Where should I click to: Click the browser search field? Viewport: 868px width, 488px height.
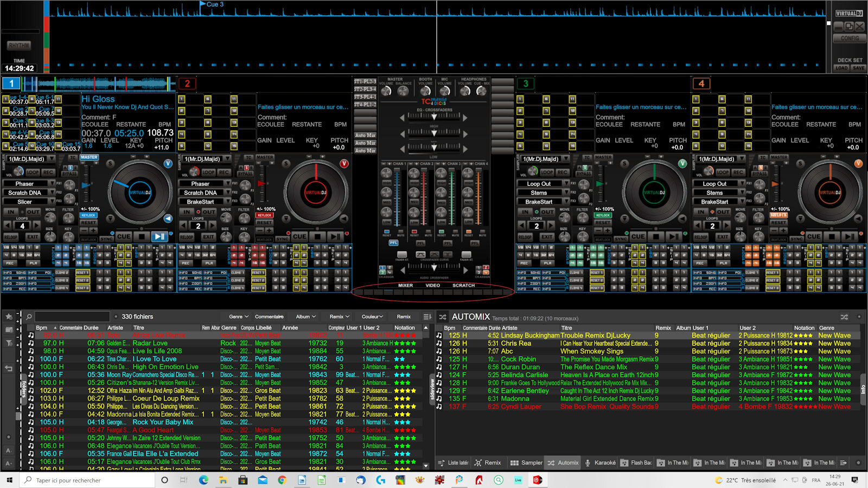(x=73, y=317)
